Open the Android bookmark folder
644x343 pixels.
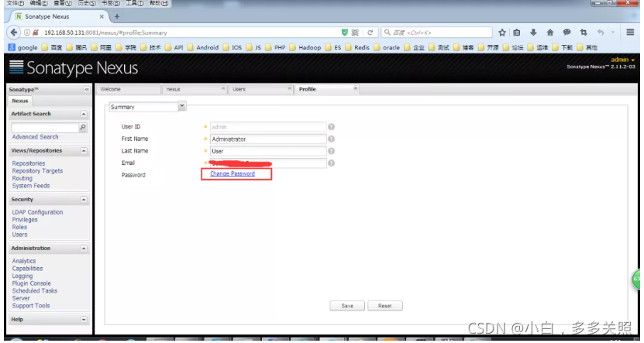pos(203,47)
